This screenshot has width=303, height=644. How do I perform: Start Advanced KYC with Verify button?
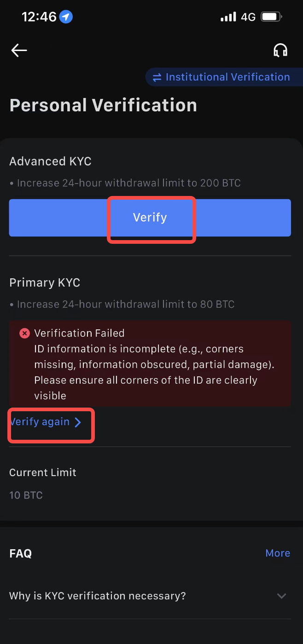coord(150,218)
